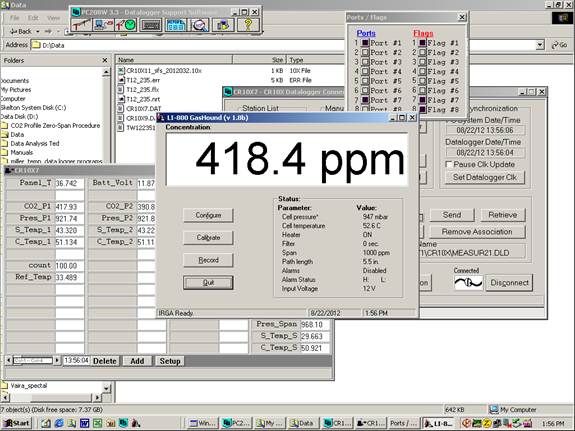Image resolution: width=575 pixels, height=431 pixels.
Task: Click the orange round tray icon beside LI-8 button
Action: pyautogui.click(x=466, y=423)
